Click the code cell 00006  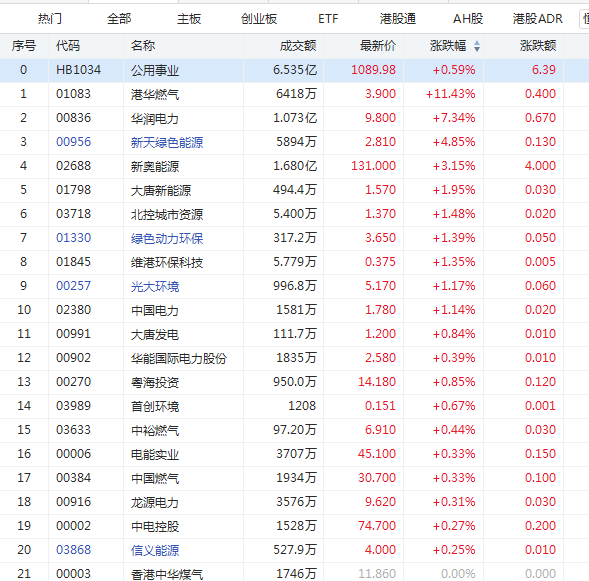pos(73,454)
